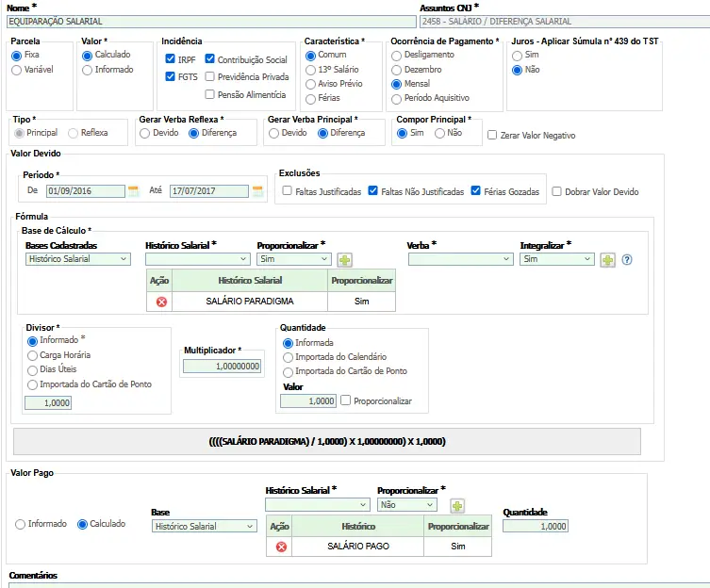
Task: Open the Verba dropdown
Action: click(460, 258)
